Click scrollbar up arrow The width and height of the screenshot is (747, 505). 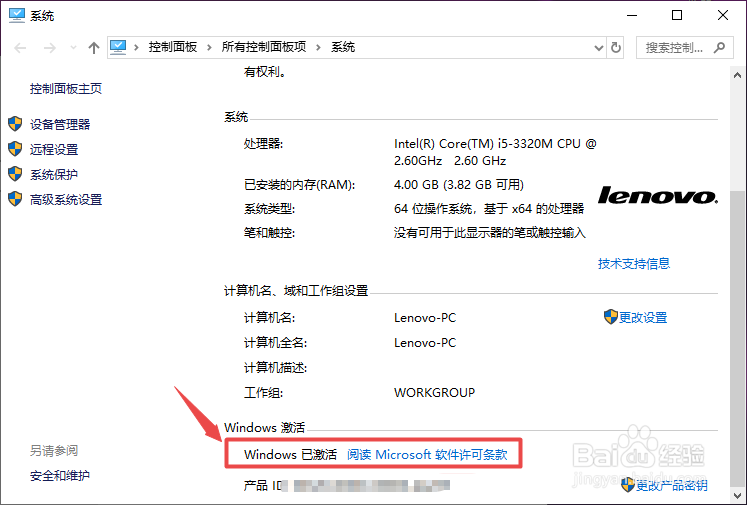point(737,75)
